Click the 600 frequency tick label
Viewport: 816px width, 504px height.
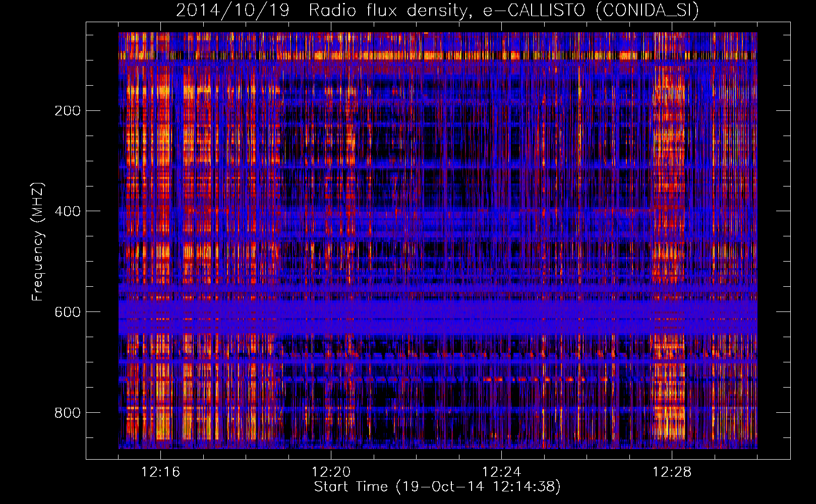pos(68,312)
